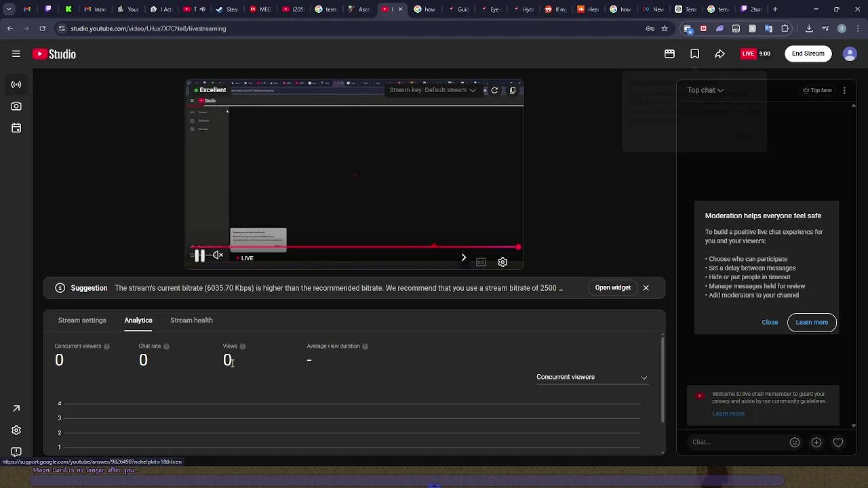Select the Stream icon in the left sidebar
The width and height of the screenshot is (868, 488).
point(16,85)
